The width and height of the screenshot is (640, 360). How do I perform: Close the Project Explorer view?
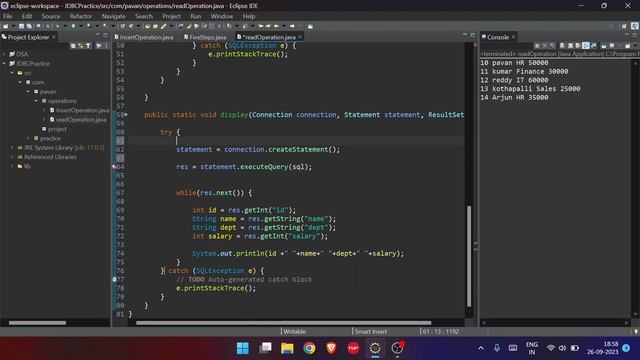point(54,37)
